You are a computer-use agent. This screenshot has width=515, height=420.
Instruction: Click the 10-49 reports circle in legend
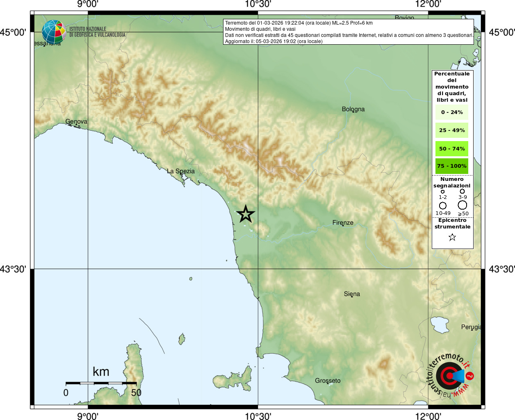[x=443, y=205]
